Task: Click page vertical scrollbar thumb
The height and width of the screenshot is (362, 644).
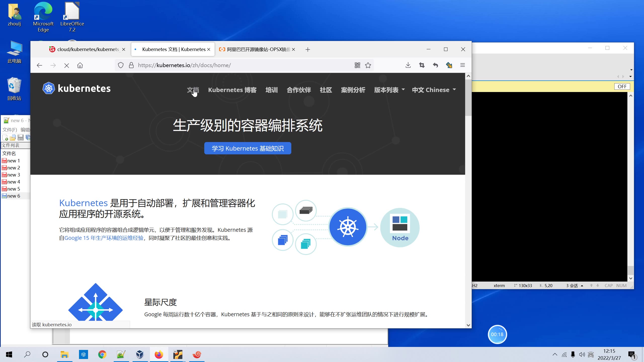Action: click(x=468, y=98)
